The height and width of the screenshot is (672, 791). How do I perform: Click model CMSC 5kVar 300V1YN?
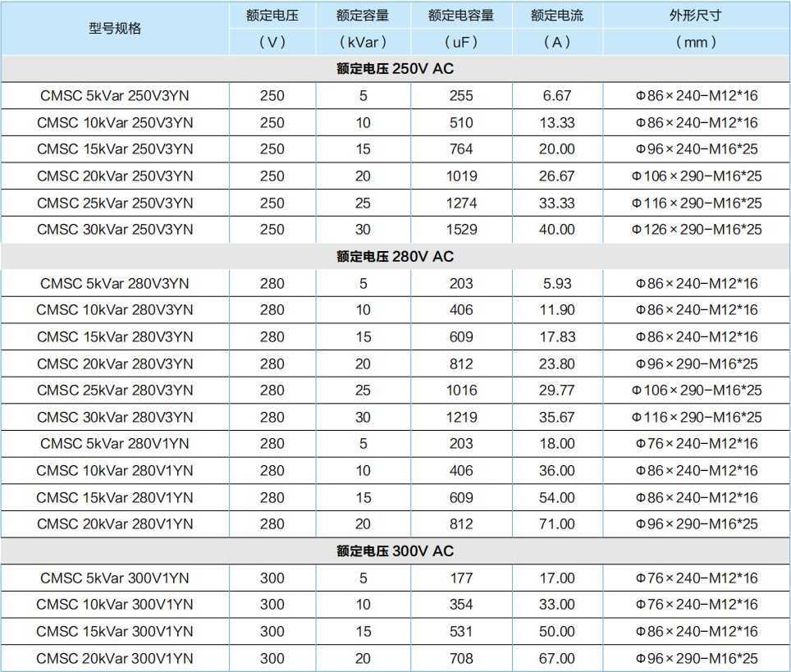115,578
